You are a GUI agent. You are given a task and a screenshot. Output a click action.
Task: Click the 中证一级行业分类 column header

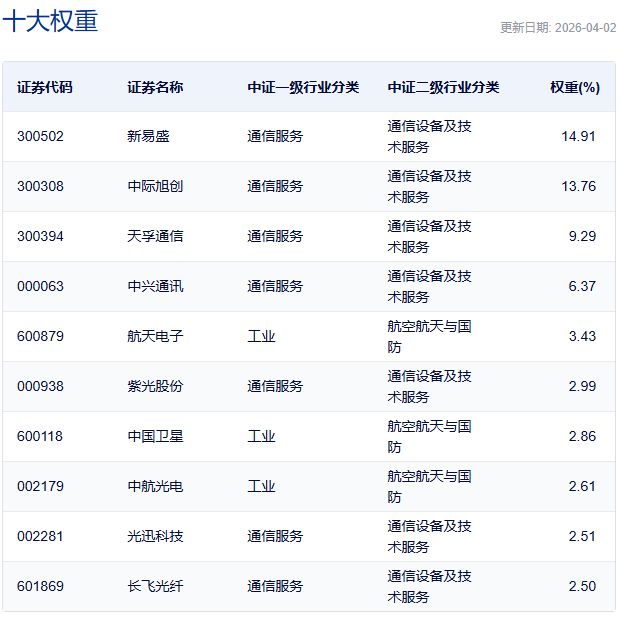click(303, 87)
